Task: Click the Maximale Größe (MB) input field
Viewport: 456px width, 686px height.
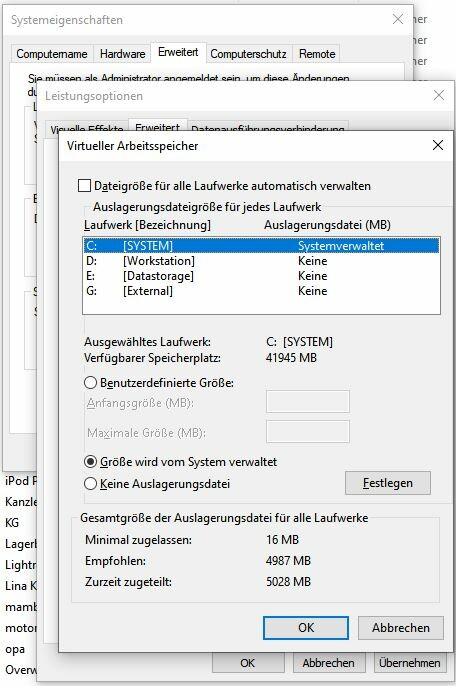Action: (x=308, y=431)
